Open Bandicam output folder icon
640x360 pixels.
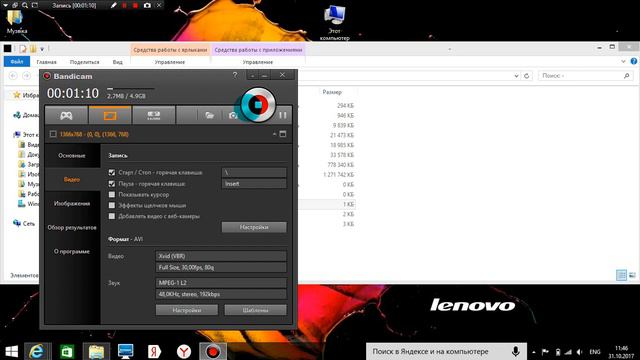209,116
